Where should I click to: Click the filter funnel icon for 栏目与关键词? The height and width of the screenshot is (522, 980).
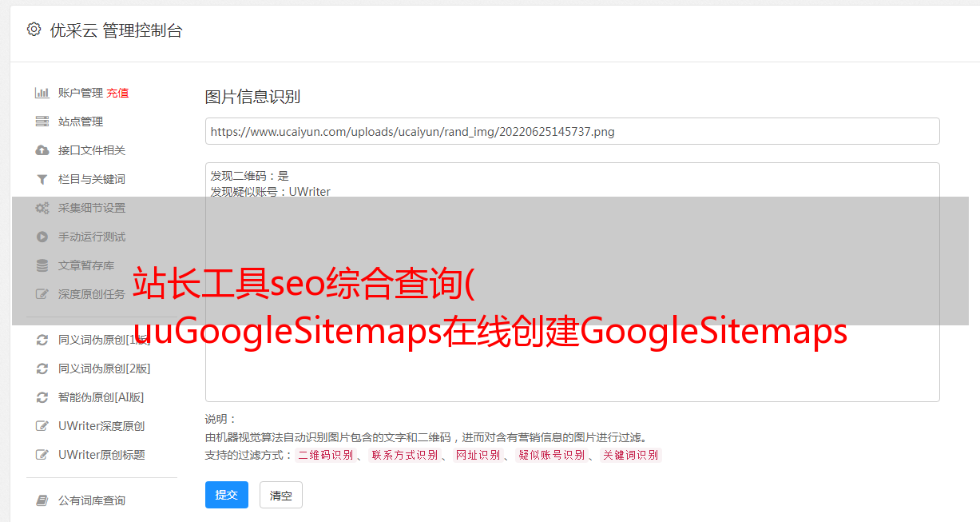42,179
